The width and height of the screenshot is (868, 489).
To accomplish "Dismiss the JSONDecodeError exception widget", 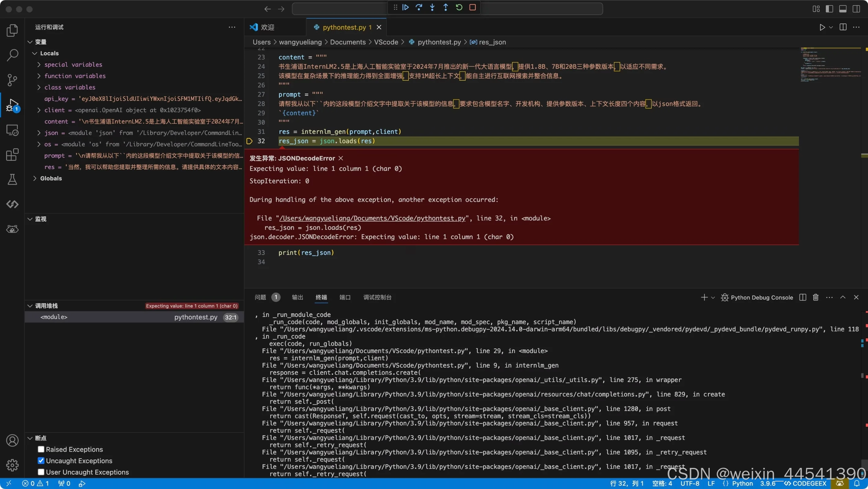I will click(341, 158).
